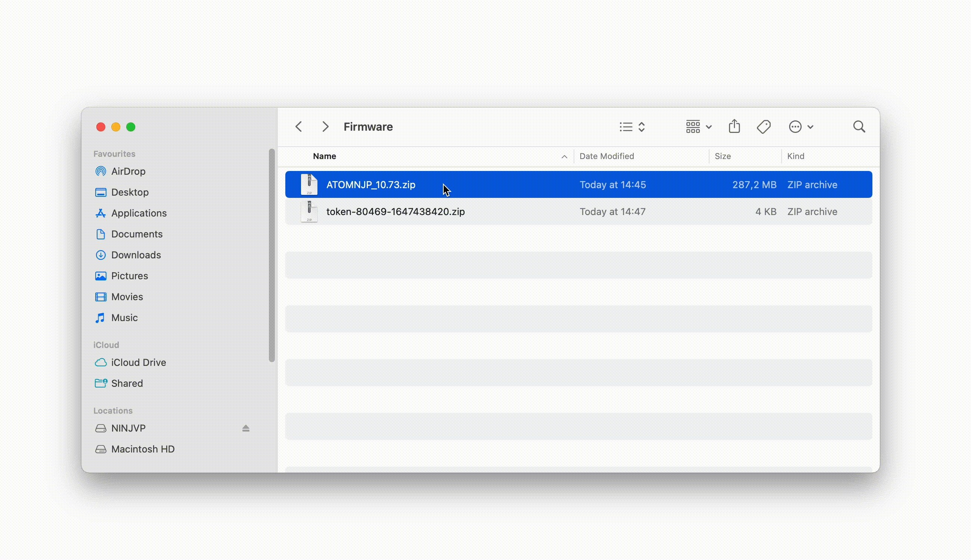Click the Share button in toolbar

tap(734, 127)
